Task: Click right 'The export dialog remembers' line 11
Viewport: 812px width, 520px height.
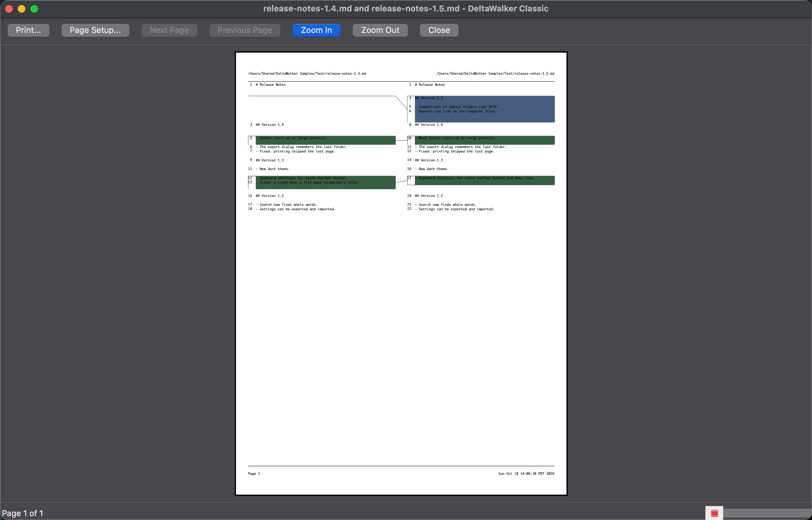Action: (461, 147)
